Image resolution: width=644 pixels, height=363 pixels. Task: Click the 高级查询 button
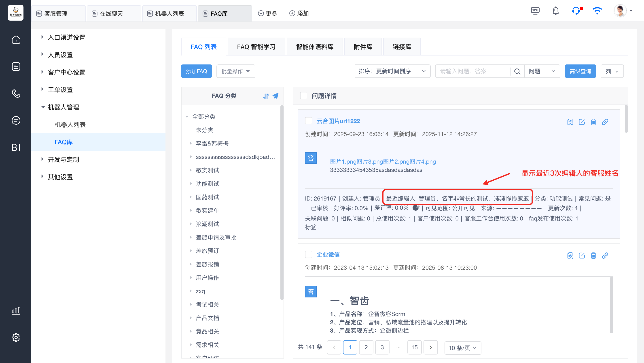click(580, 71)
